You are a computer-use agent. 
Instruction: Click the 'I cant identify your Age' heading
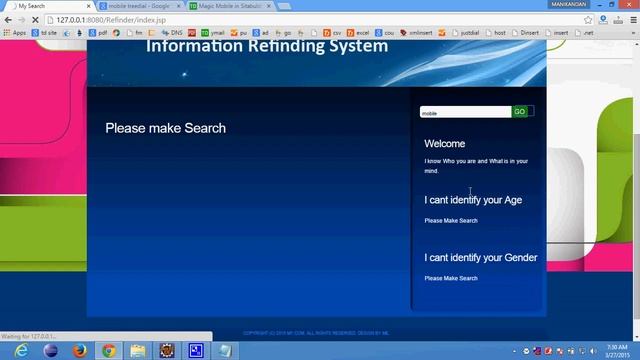[473, 200]
